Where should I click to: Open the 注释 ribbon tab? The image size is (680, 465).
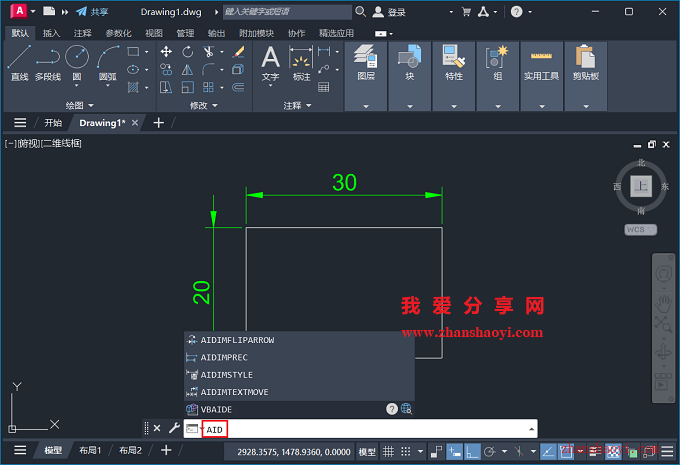coord(82,33)
